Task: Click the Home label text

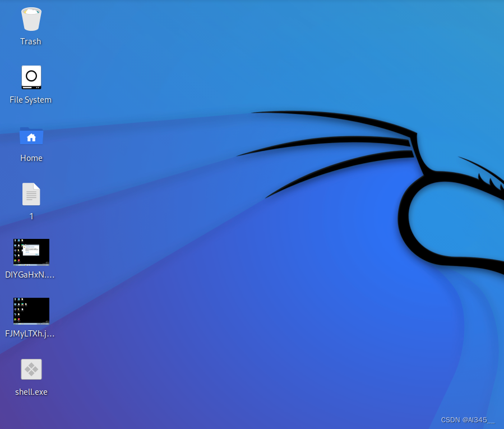Action: click(x=31, y=158)
